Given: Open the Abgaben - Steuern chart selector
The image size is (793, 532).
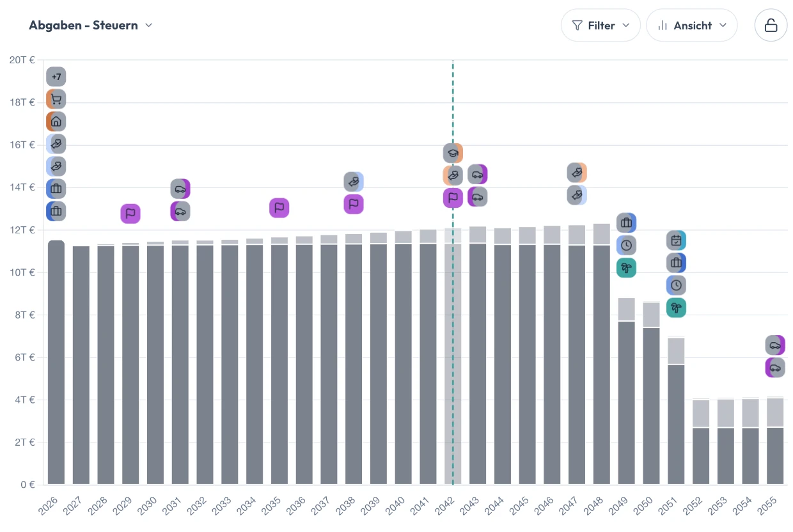Looking at the screenshot, I should click(91, 26).
